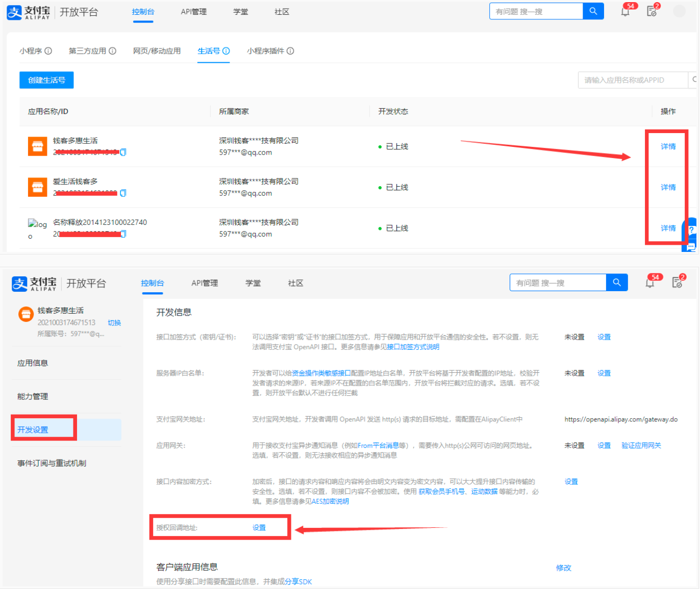Open API管理 in top navigation
Viewport: 700px width, 589px height.
(x=194, y=12)
